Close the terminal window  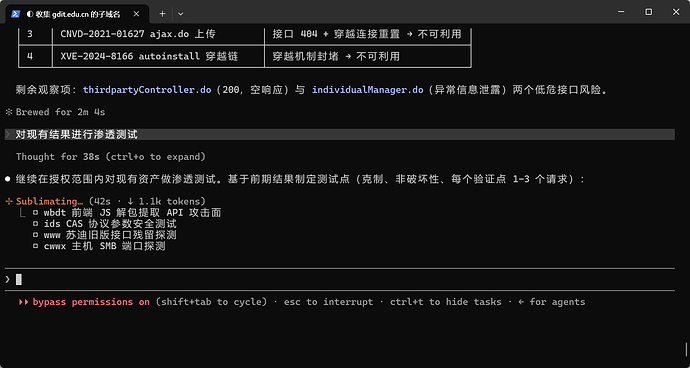click(676, 12)
